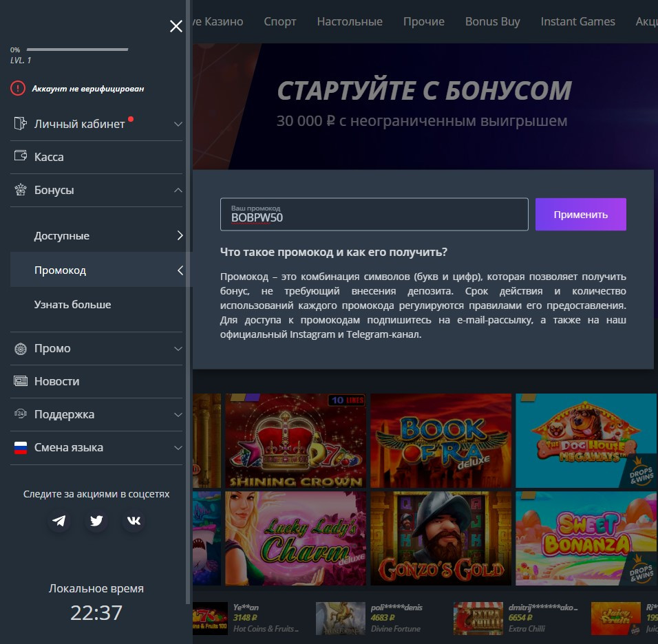
Task: Expand the Промо menu section
Action: (178, 349)
